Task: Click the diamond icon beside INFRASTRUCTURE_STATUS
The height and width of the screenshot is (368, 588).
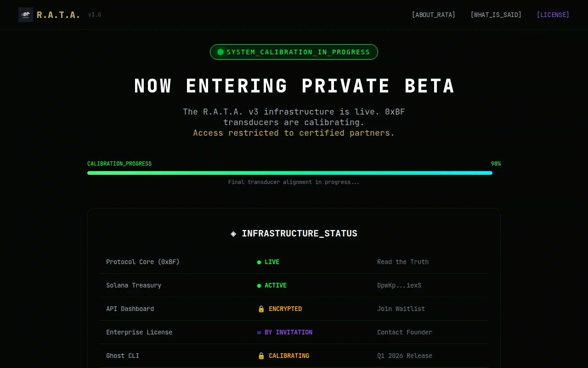Action: coord(233,234)
